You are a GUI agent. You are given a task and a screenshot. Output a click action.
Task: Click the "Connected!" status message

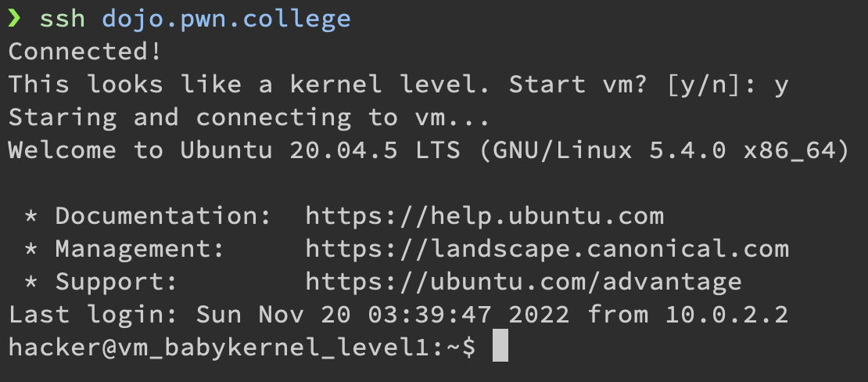point(85,52)
